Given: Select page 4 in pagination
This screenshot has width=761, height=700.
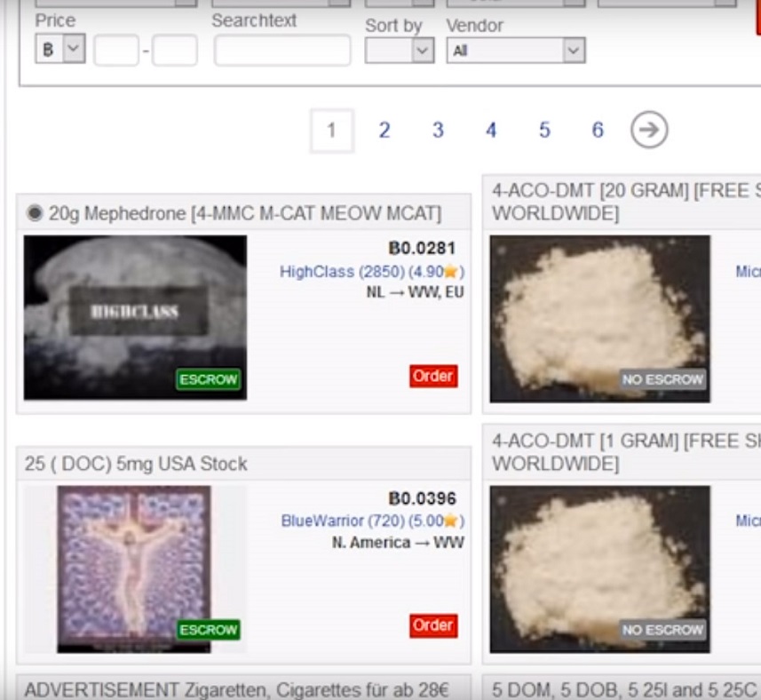Looking at the screenshot, I should (x=491, y=131).
